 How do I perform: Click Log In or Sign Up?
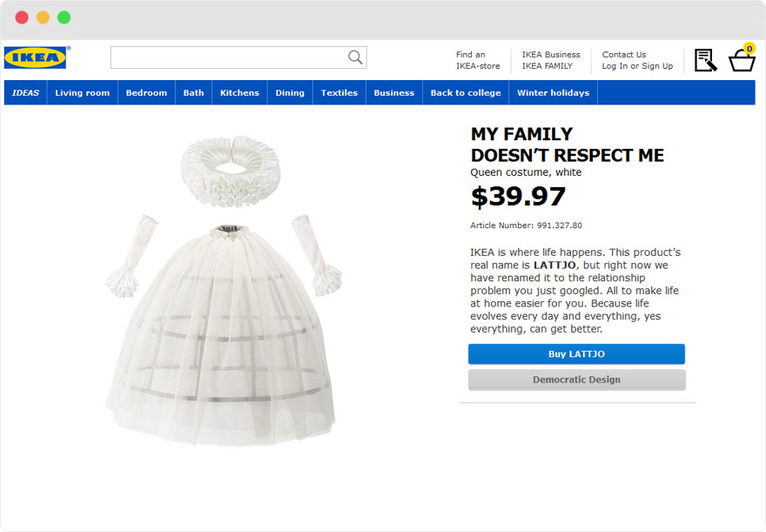click(x=637, y=66)
